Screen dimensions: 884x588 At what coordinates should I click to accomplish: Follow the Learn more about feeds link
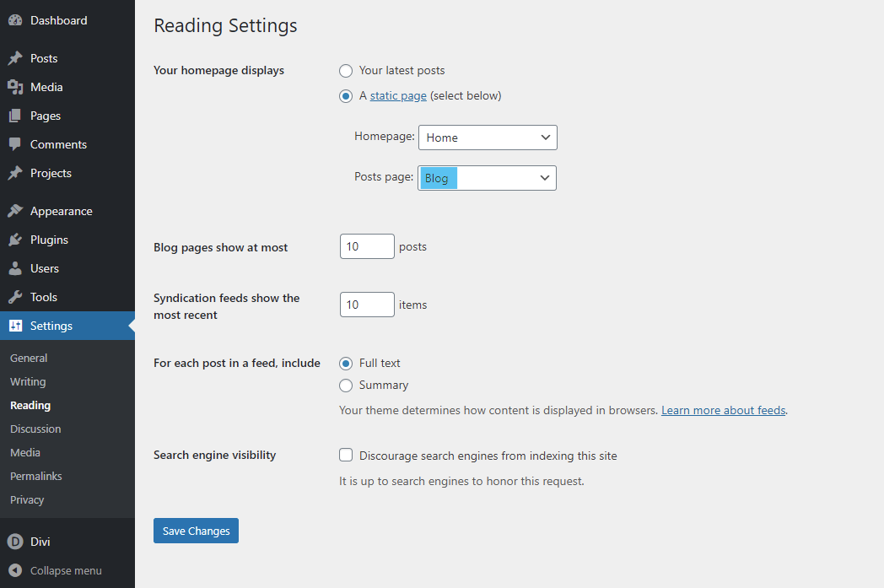[x=723, y=409]
